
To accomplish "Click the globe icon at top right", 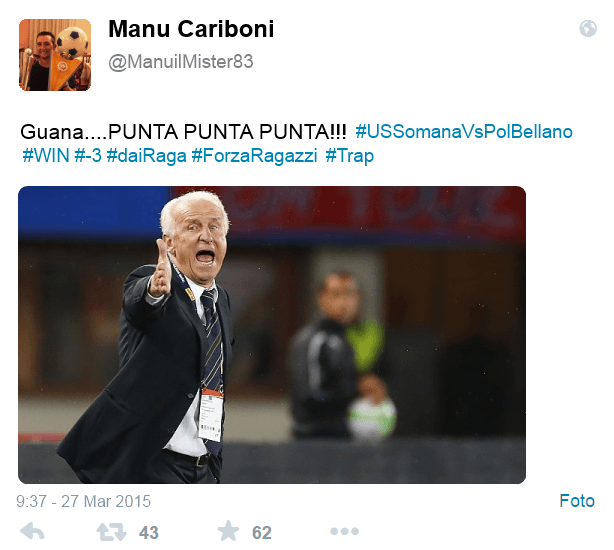I will pos(588,29).
